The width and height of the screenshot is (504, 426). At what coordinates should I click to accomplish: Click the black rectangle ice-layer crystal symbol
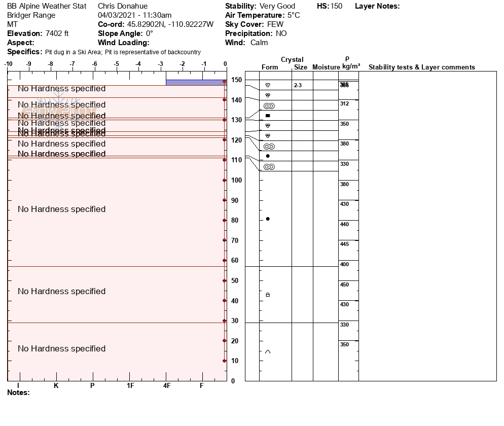[x=268, y=116]
